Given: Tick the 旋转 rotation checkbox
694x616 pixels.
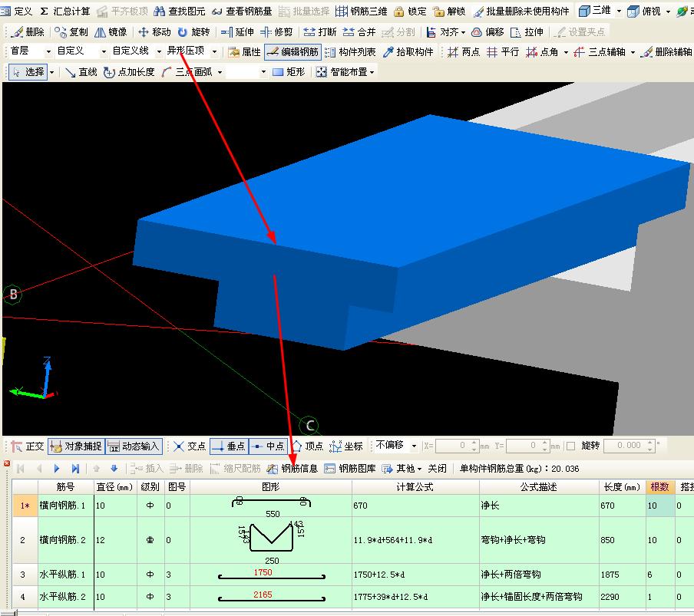Looking at the screenshot, I should [571, 446].
